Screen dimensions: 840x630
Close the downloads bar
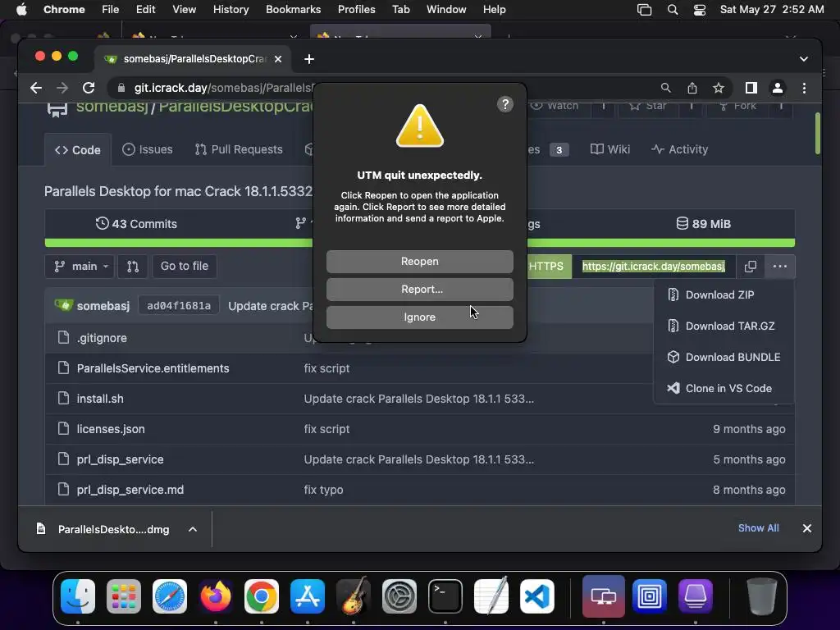807,528
